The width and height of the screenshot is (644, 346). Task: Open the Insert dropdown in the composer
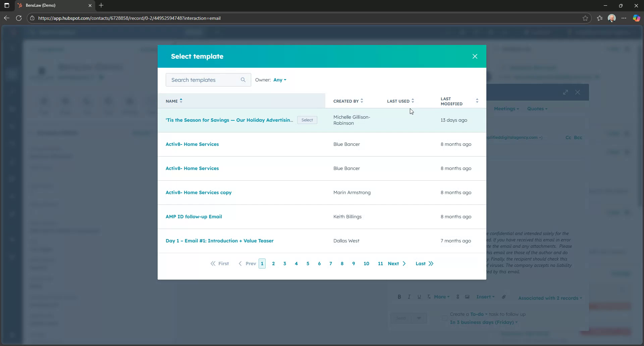click(x=485, y=297)
